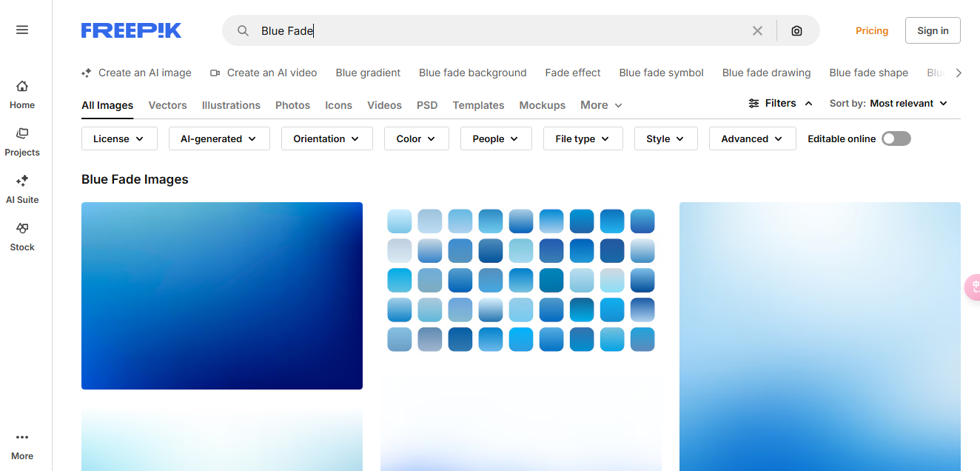Screen dimensions: 980x471
Task: Open the dark blue gradient thumbnail
Action: (221, 295)
